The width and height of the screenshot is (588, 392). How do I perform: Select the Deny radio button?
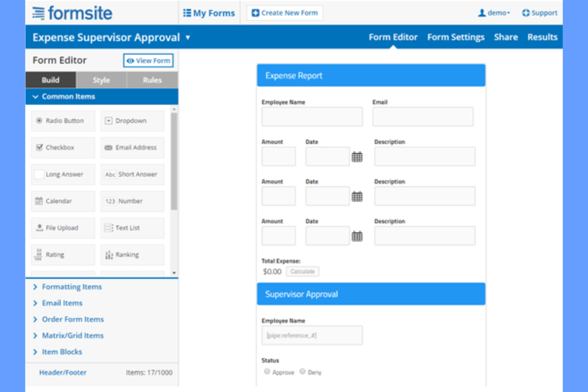tap(302, 371)
